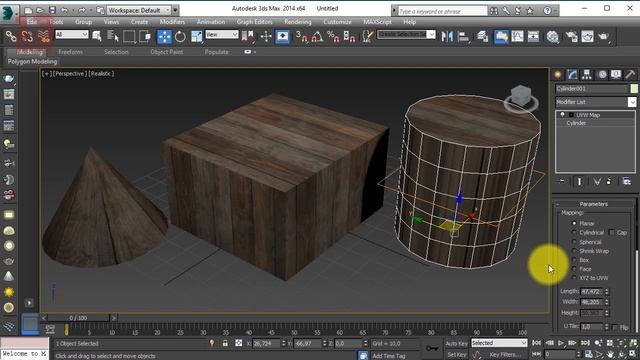
Task: Click the object color swatch
Action: (x=634, y=89)
